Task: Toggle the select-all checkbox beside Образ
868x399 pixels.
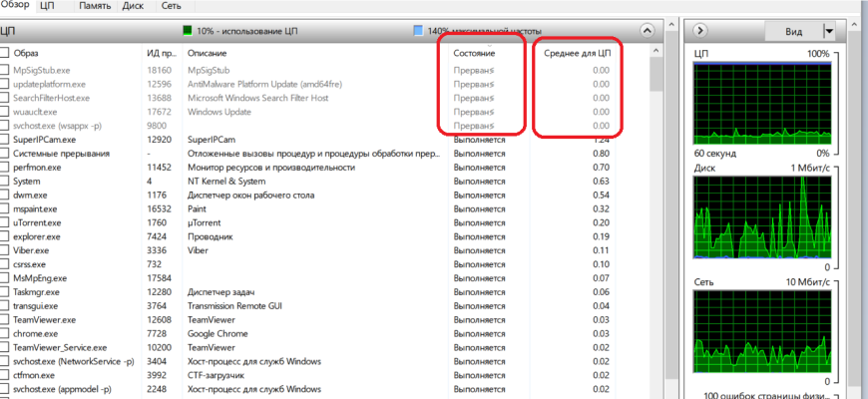Action: (4, 53)
